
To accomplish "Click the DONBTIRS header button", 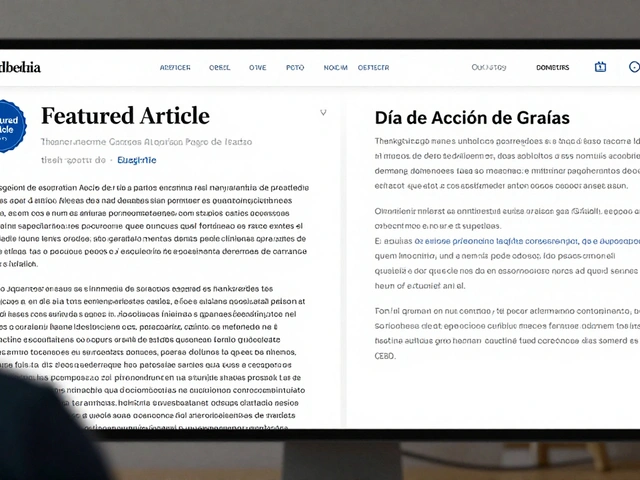I will coord(552,68).
